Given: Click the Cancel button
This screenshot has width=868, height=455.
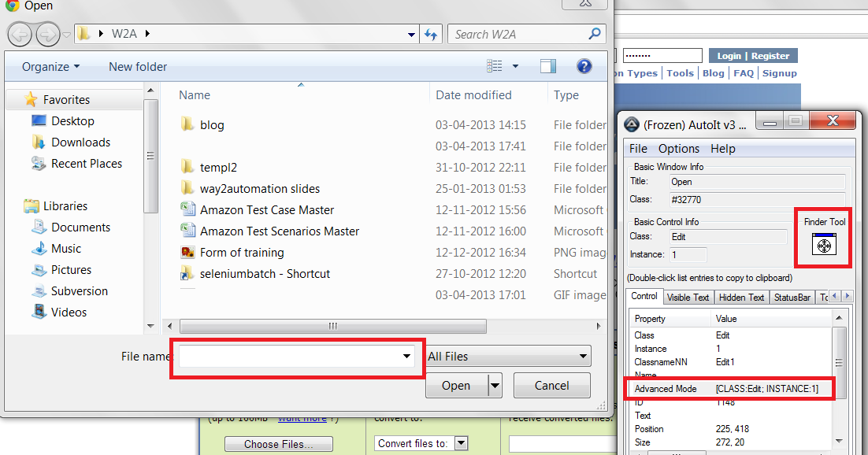Looking at the screenshot, I should click(551, 386).
